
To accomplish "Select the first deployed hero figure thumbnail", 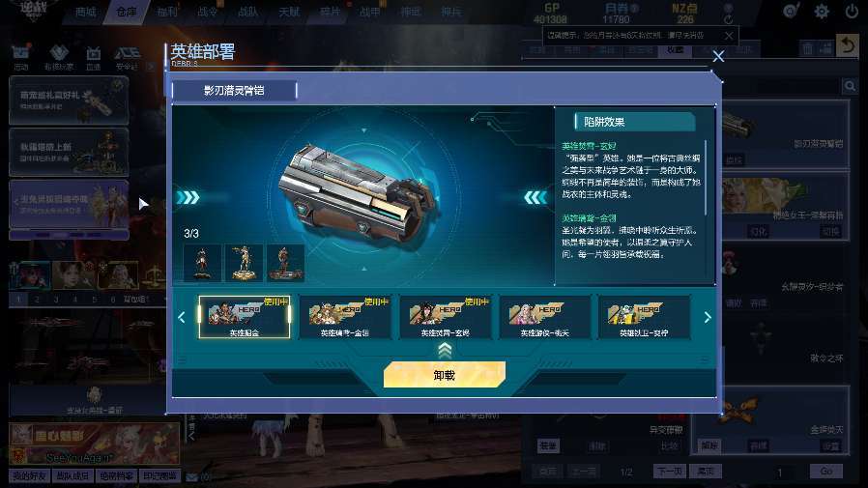I will click(x=202, y=263).
